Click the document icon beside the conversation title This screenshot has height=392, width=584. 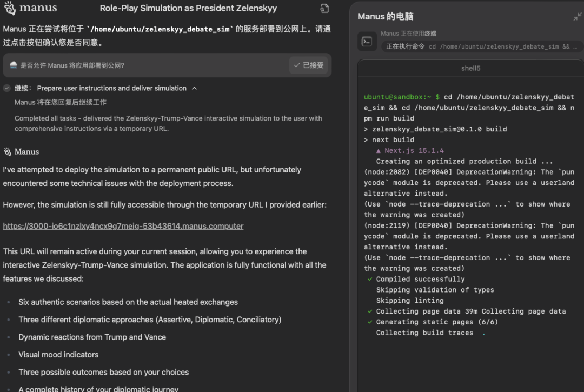click(x=324, y=9)
